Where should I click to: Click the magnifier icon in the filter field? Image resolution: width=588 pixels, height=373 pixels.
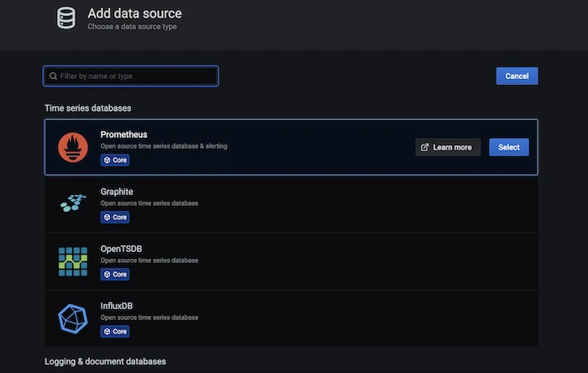53,76
